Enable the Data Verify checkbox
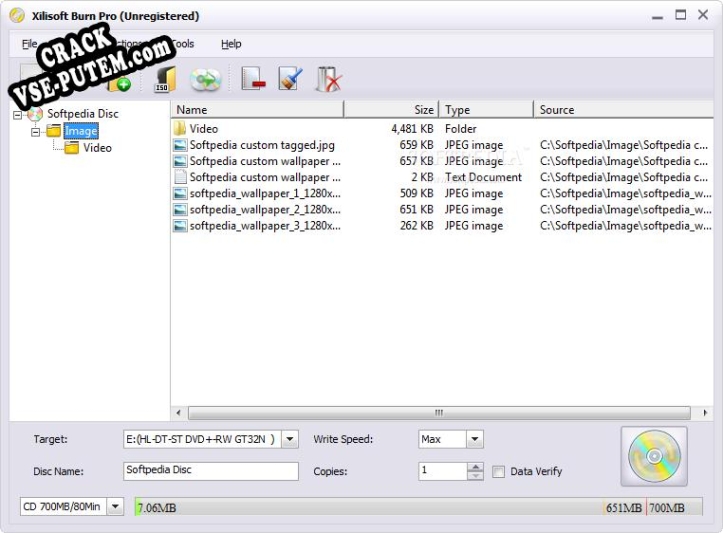The image size is (723, 533). 498,471
